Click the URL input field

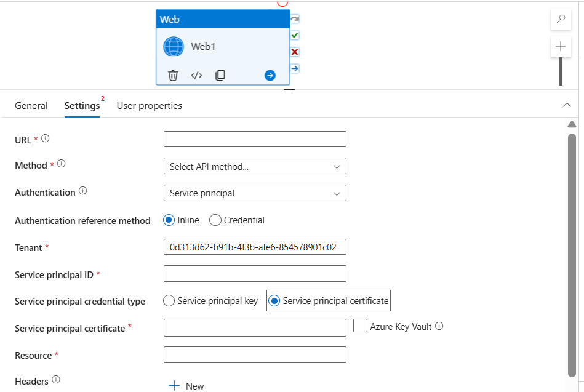point(255,139)
